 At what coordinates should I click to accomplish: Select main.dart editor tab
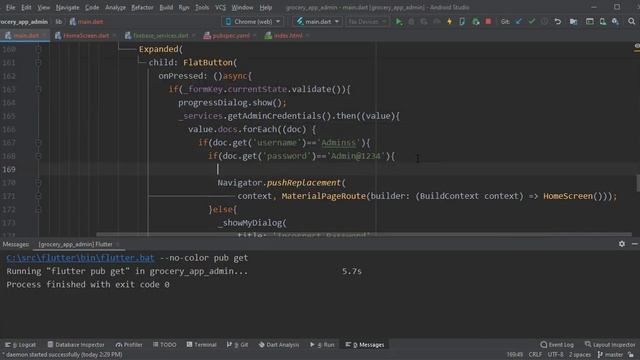point(25,36)
